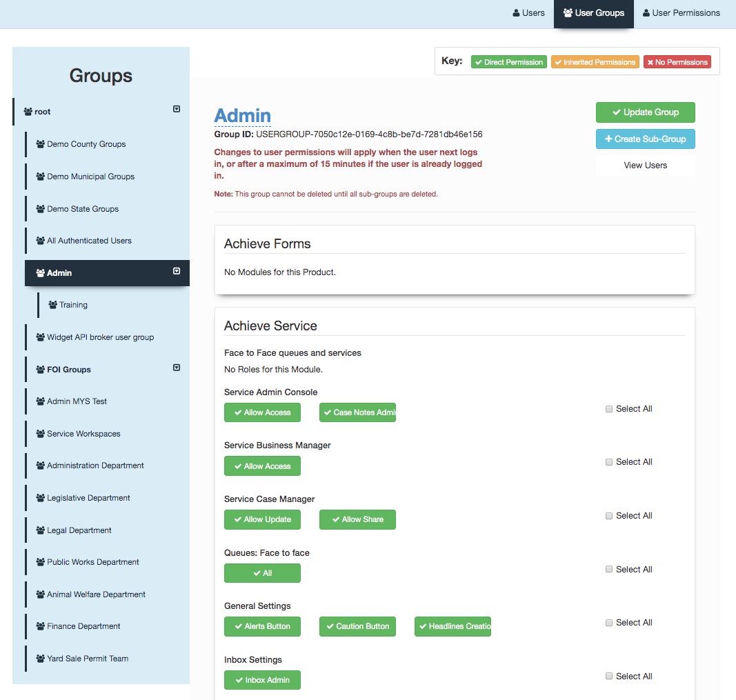Viewport: 736px width, 700px height.
Task: Click the person icon on the Users tab
Action: click(515, 12)
